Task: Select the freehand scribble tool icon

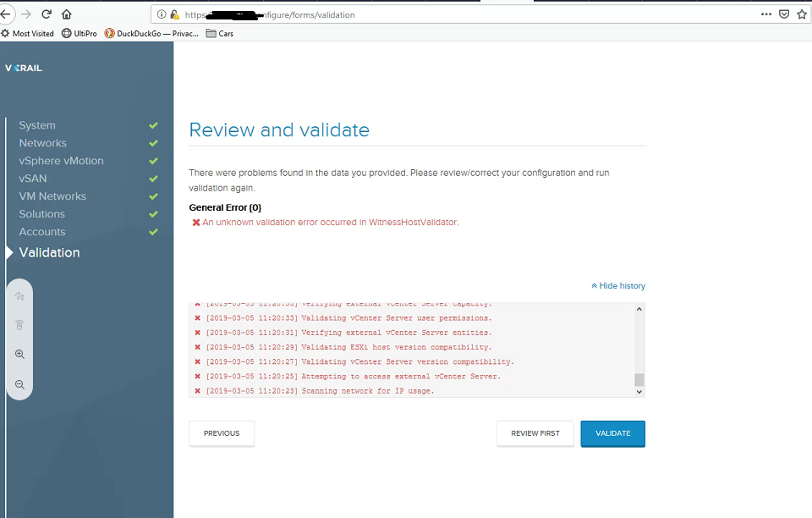Action: [19, 297]
